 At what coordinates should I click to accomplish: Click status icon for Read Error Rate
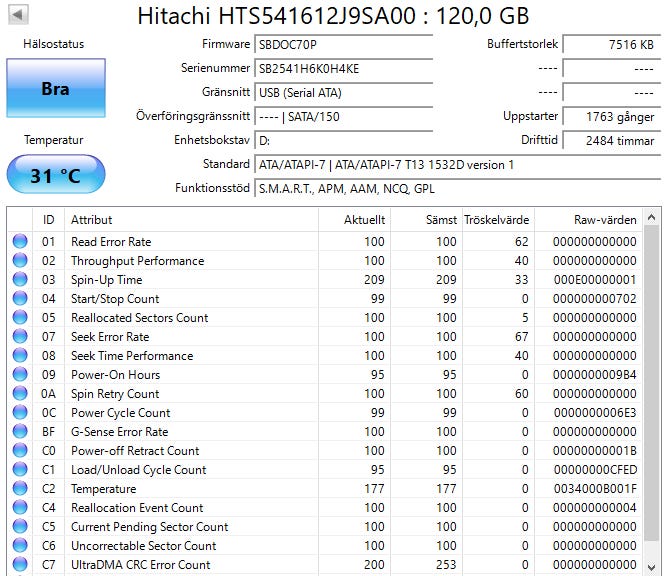pos(20,242)
